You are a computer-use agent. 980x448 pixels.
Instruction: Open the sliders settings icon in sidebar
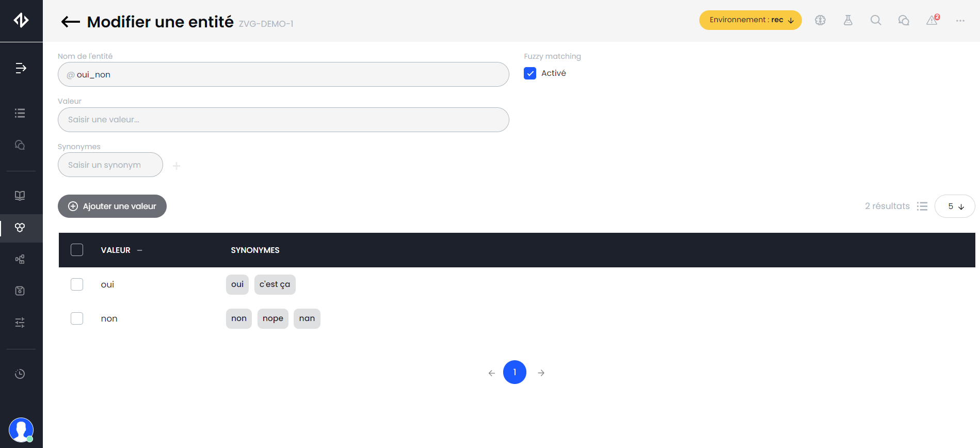[20, 323]
